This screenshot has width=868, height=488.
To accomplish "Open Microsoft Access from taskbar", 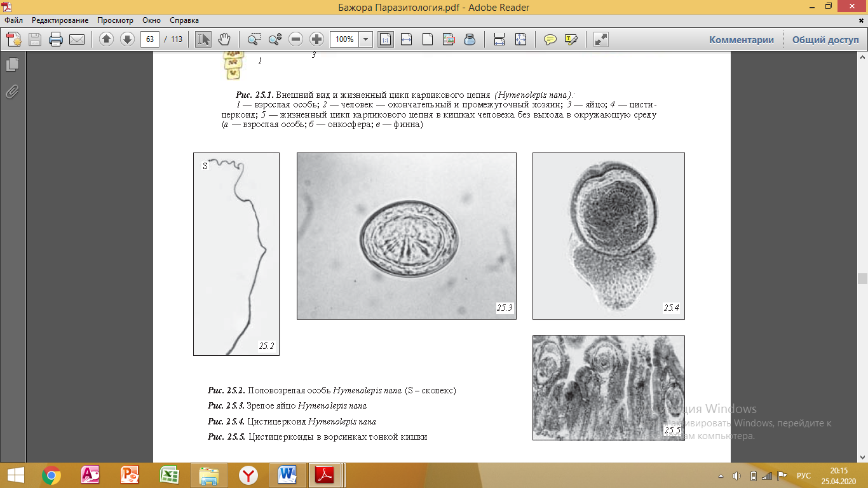I will (x=90, y=475).
